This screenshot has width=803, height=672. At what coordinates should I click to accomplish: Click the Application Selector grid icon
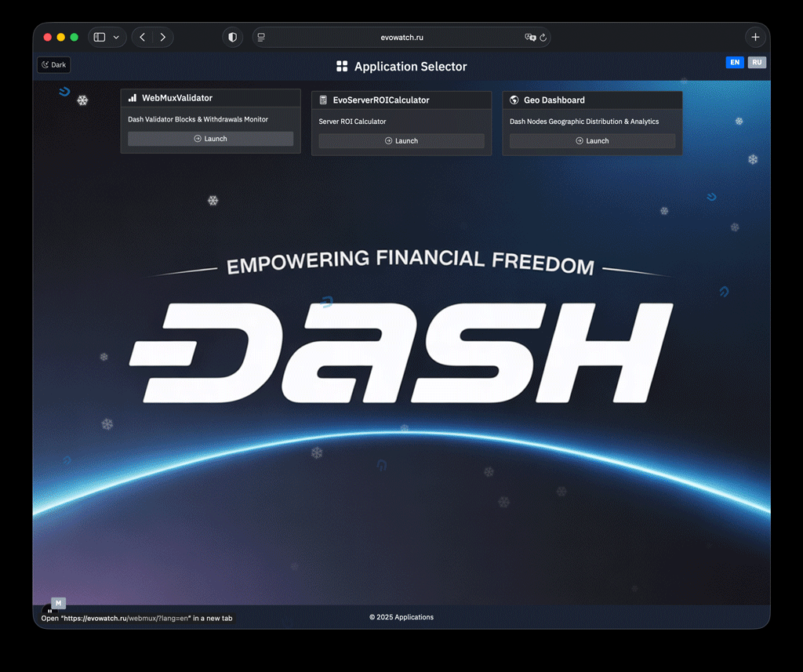343,66
